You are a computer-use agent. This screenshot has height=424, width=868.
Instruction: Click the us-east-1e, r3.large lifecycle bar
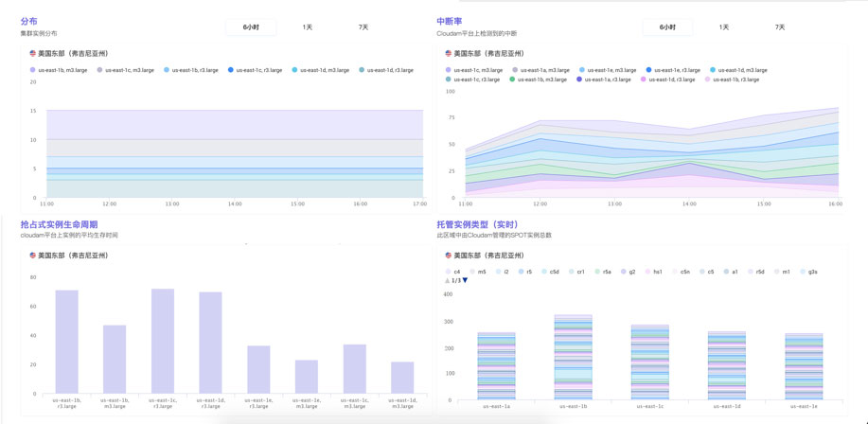[258, 370]
